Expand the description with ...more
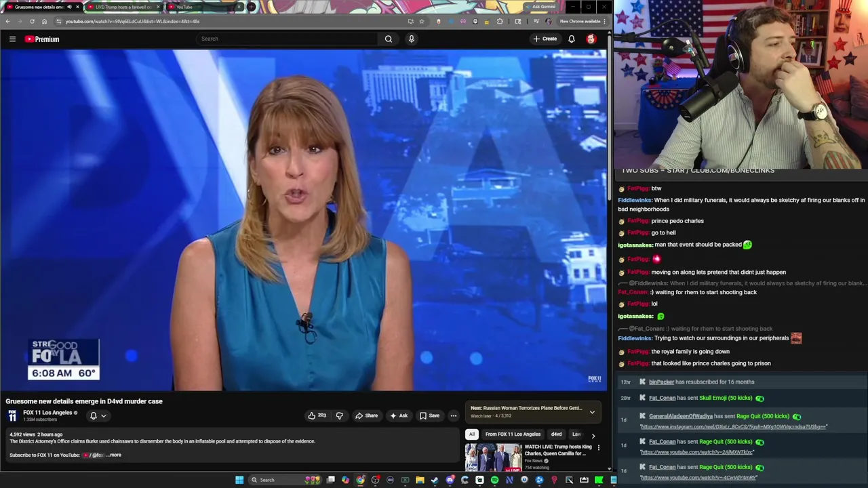 click(114, 455)
